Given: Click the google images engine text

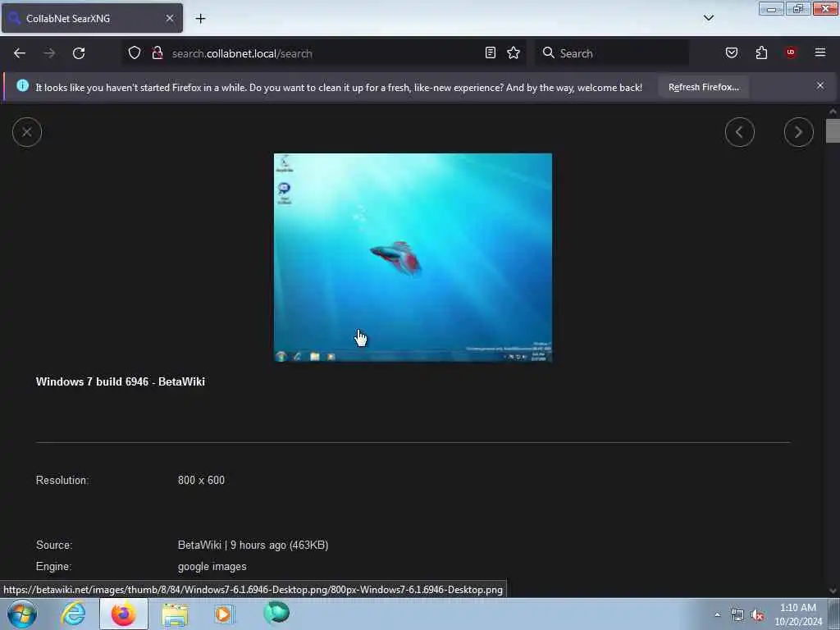Looking at the screenshot, I should tap(212, 567).
